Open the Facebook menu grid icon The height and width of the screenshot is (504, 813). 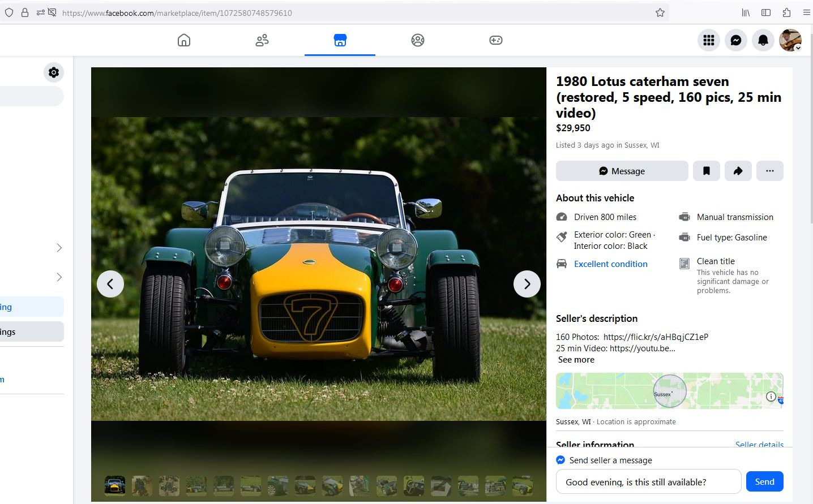(x=709, y=40)
